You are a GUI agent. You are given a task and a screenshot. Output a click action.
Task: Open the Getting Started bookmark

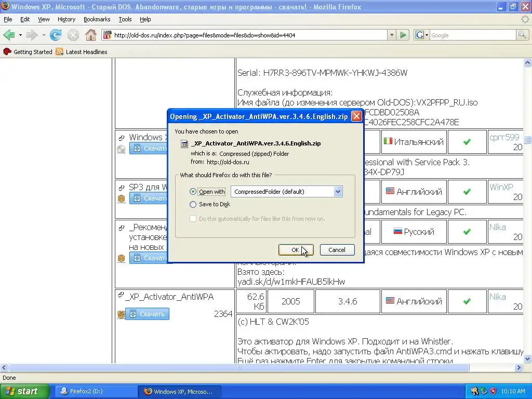pyautogui.click(x=28, y=52)
